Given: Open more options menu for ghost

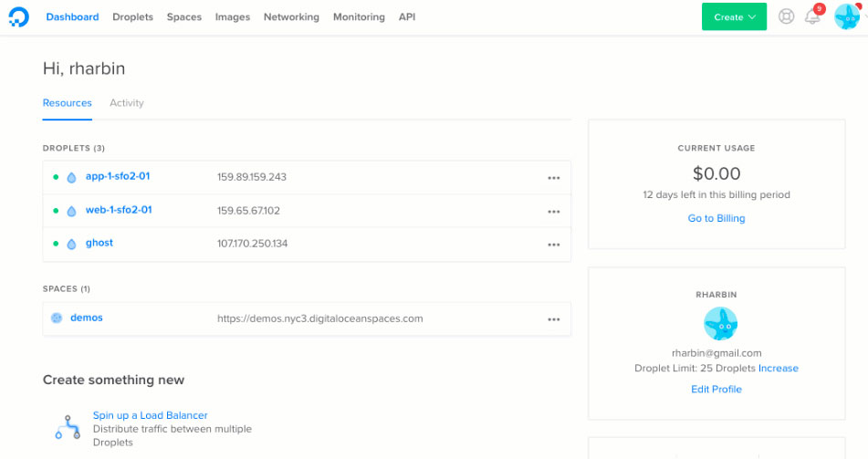Looking at the screenshot, I should coord(554,245).
